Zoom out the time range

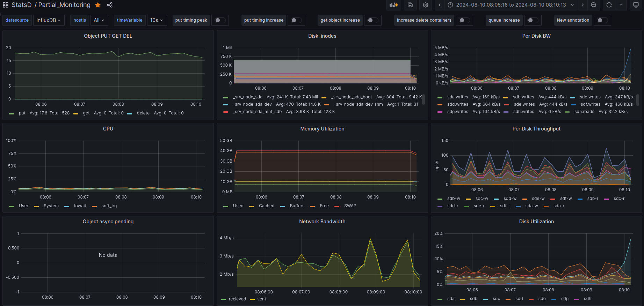pos(594,5)
